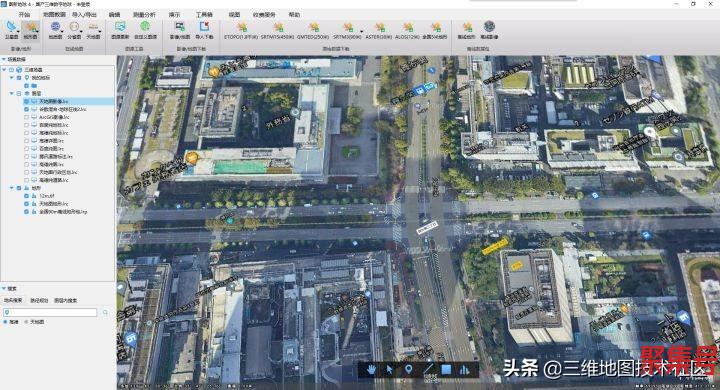Open the 视图 ribbon tab
The width and height of the screenshot is (720, 390).
pyautogui.click(x=234, y=15)
